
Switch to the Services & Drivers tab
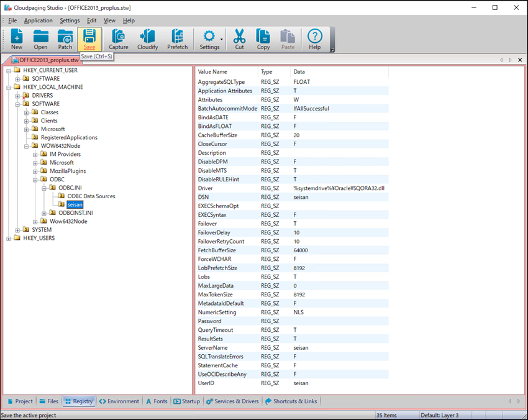(x=232, y=401)
